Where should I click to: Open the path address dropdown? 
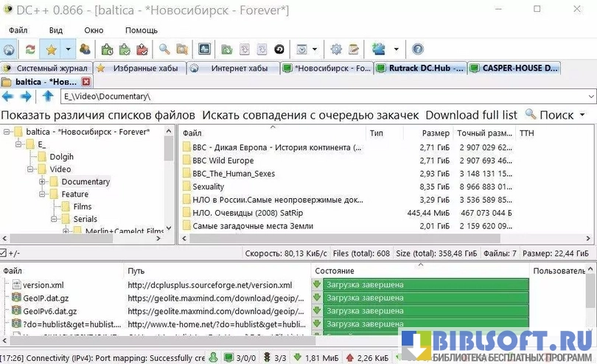click(591, 97)
